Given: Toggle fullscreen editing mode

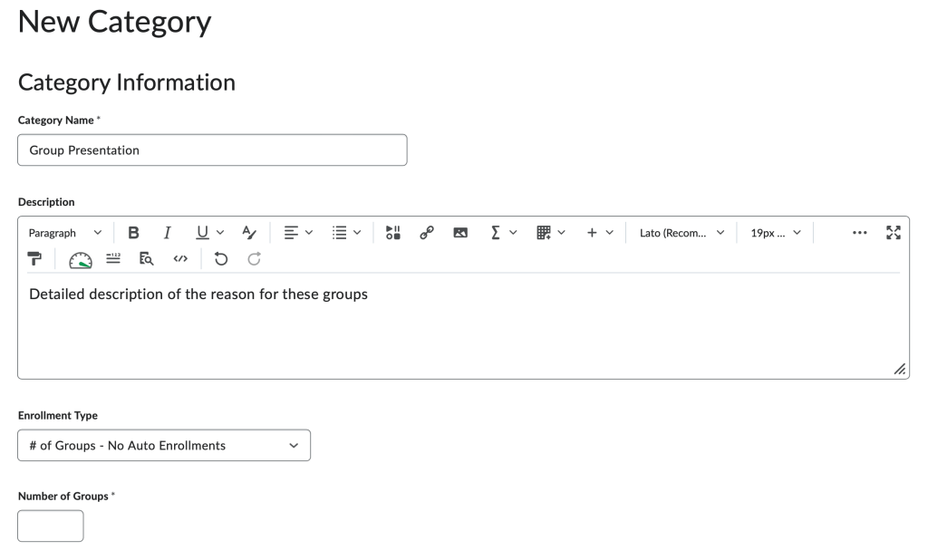Looking at the screenshot, I should coord(894,232).
